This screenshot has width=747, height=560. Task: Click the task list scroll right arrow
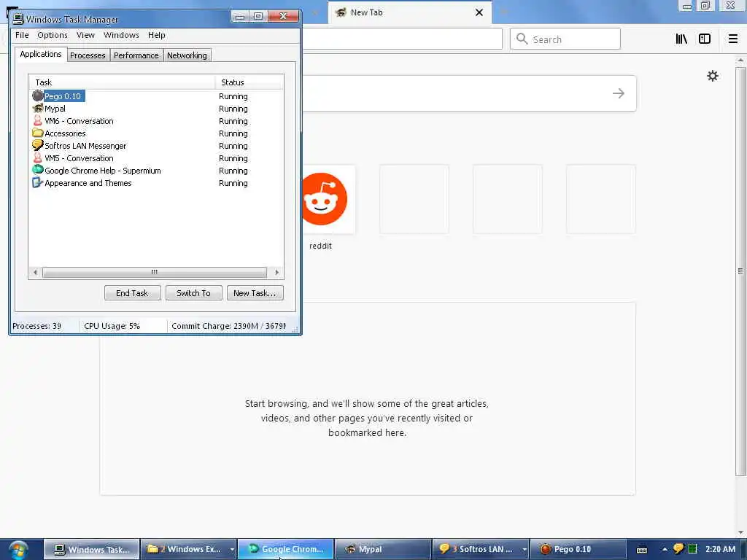[276, 273]
